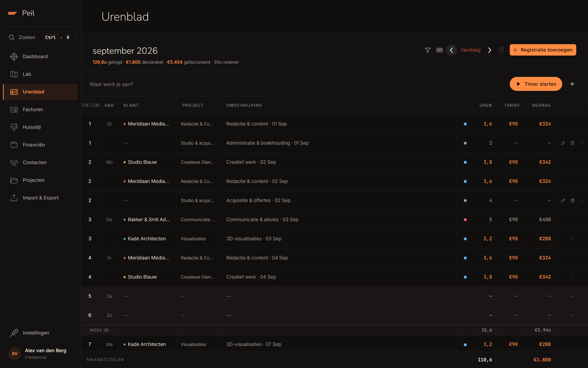This screenshot has height=368, width=588.
Task: Select Kade Architecten on 07 Sep row
Action: tap(147, 344)
